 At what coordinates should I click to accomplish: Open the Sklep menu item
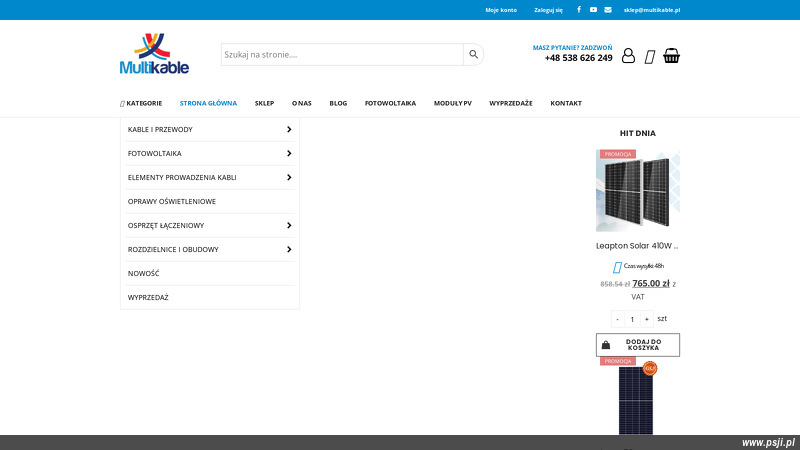point(264,103)
